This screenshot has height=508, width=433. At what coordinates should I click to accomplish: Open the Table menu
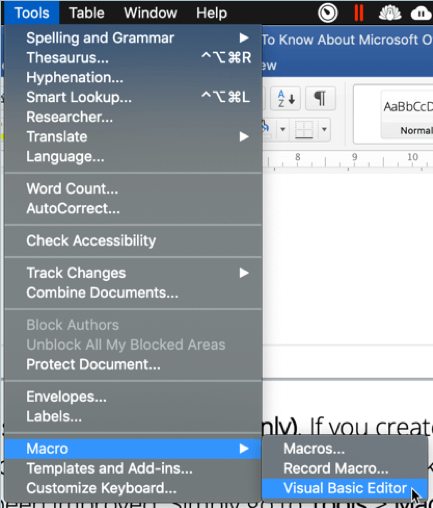[87, 13]
